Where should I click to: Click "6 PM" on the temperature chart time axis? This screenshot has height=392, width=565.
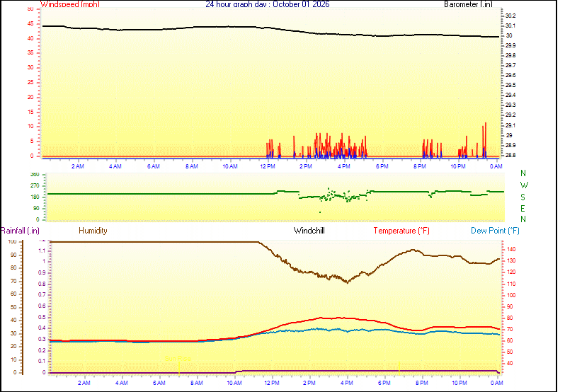point(384,383)
